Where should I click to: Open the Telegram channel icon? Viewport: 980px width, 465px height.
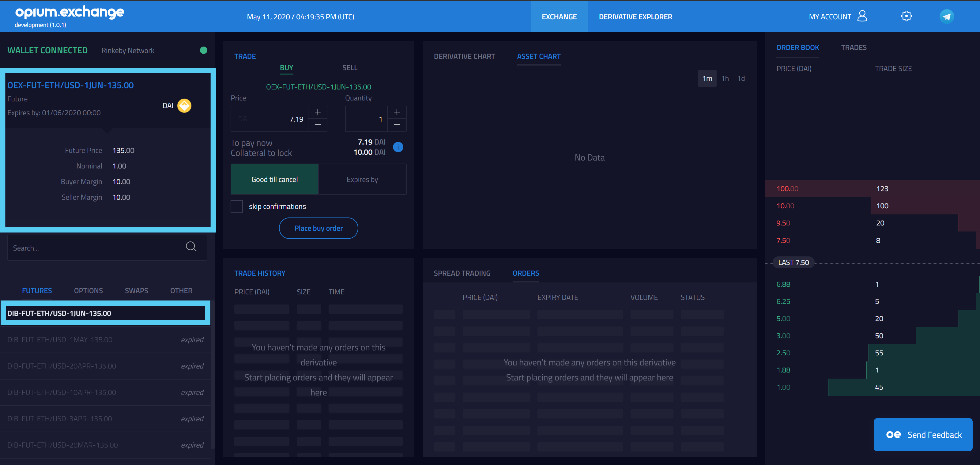click(x=947, y=16)
